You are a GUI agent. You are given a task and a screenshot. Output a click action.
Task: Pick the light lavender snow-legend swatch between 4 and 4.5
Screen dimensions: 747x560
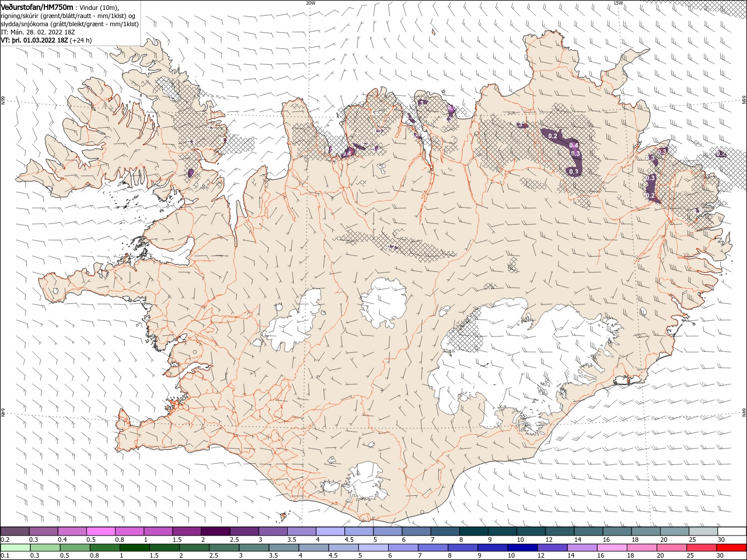(x=329, y=531)
